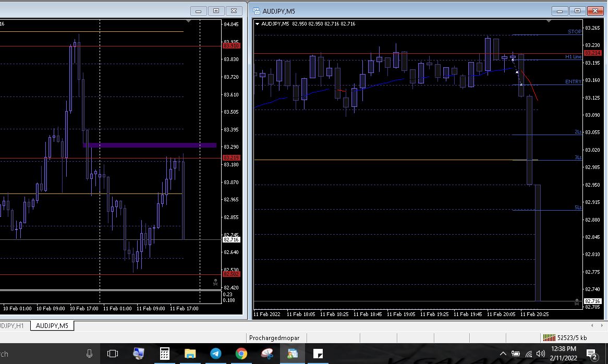The width and height of the screenshot is (608, 364).
Task: Open File Explorer from the taskbar
Action: coord(190,354)
